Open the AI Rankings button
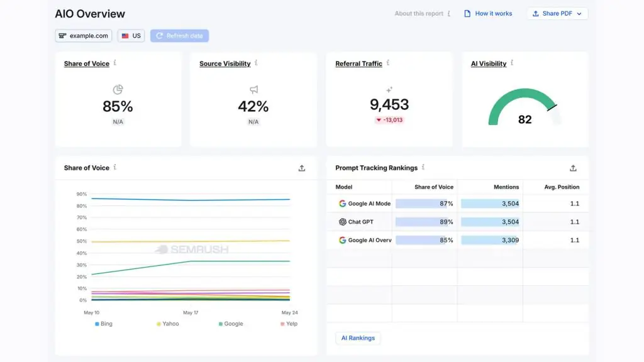This screenshot has width=644, height=362. pyautogui.click(x=358, y=337)
